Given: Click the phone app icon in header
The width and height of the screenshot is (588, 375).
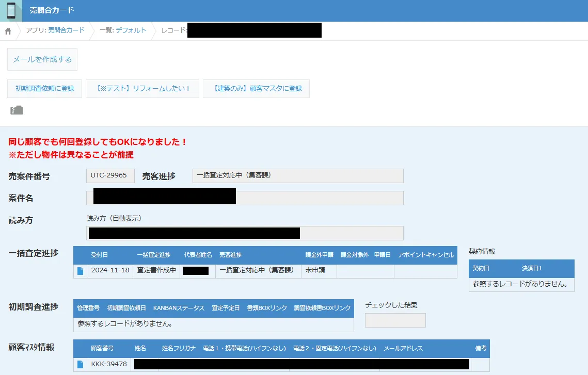Looking at the screenshot, I should point(11,10).
